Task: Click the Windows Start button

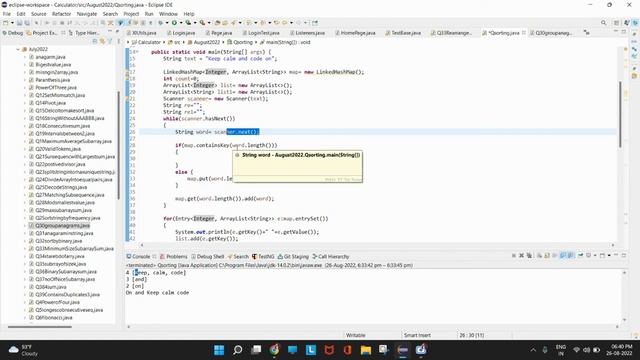Action: tap(219, 350)
